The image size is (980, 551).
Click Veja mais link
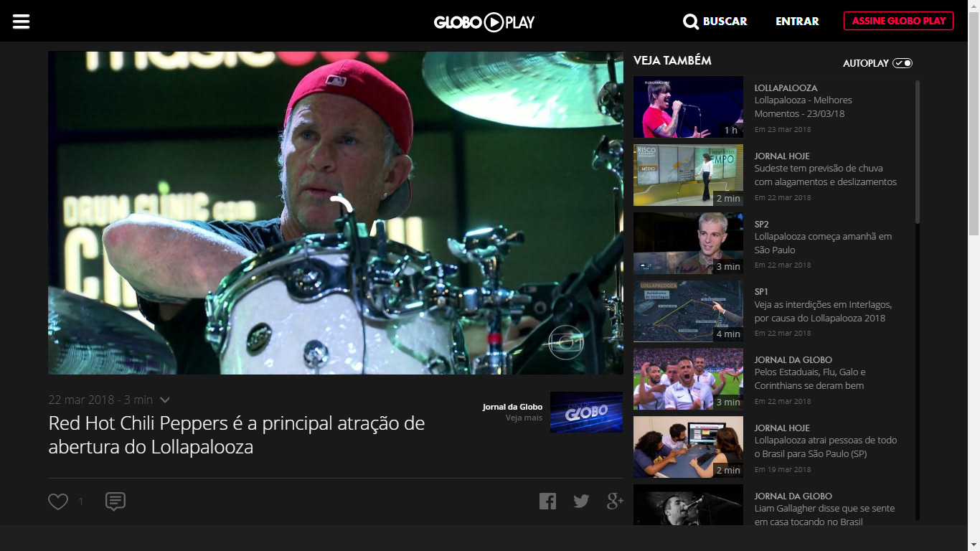(524, 418)
